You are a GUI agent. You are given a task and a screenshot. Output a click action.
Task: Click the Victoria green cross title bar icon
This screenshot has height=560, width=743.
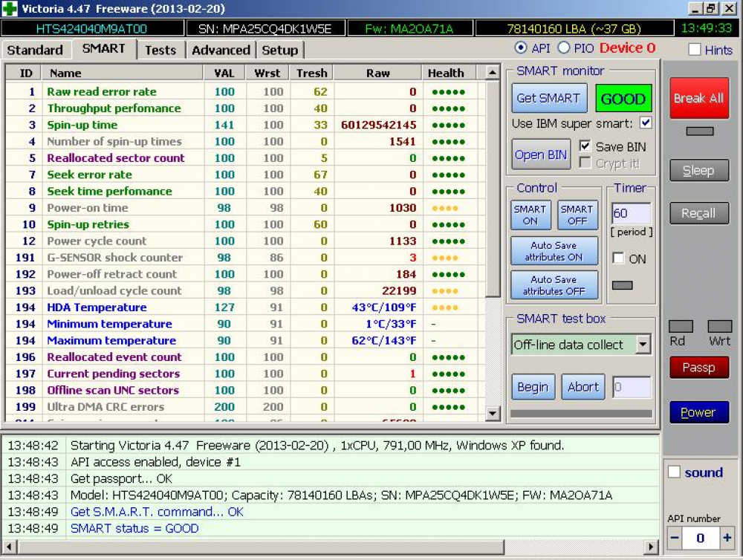pos(10,8)
